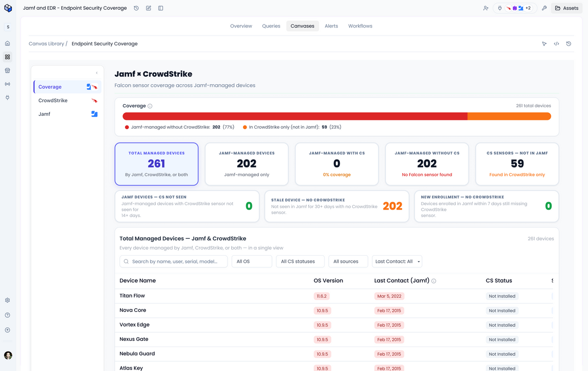
Task: Open settings gear in left sidebar
Action: [x=8, y=300]
